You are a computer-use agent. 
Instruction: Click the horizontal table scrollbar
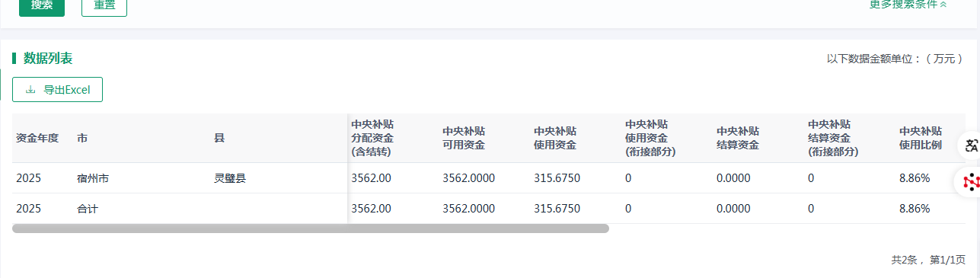(x=311, y=228)
